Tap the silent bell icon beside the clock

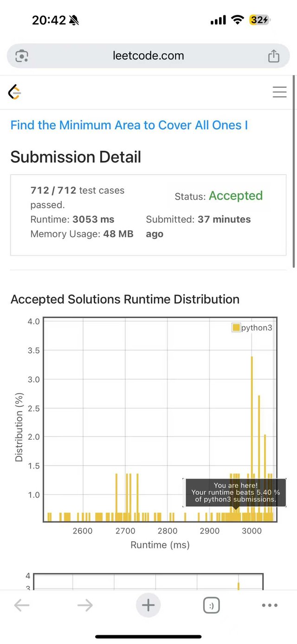click(x=73, y=20)
